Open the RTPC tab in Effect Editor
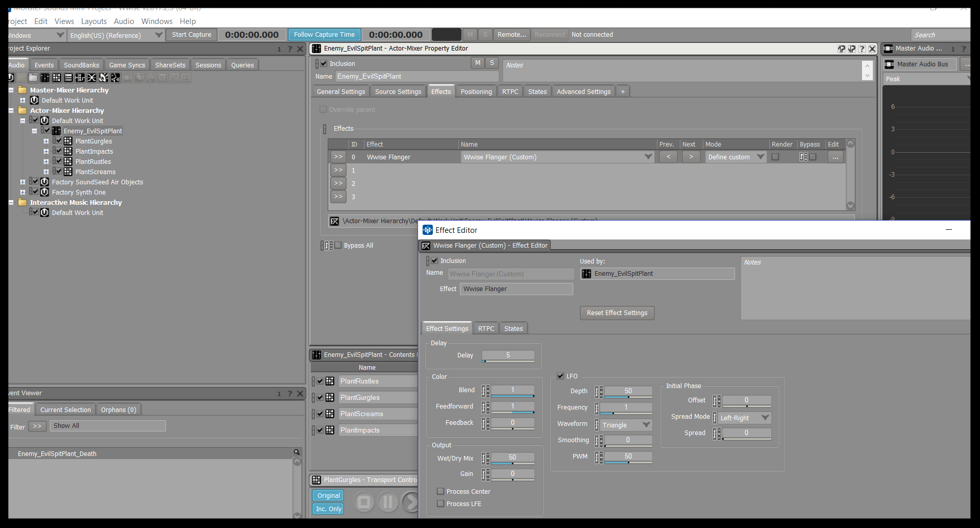Screen dimensions: 980x528 point(486,328)
